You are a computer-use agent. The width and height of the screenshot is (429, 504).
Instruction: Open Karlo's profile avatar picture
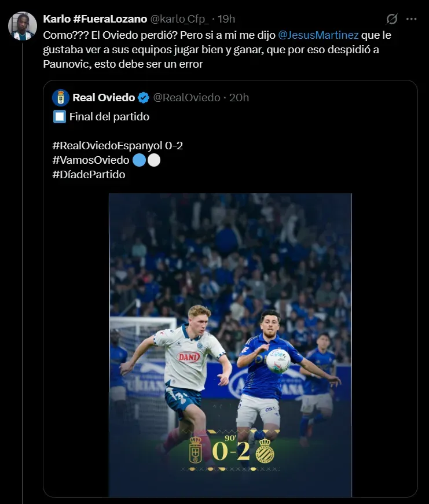click(x=23, y=26)
